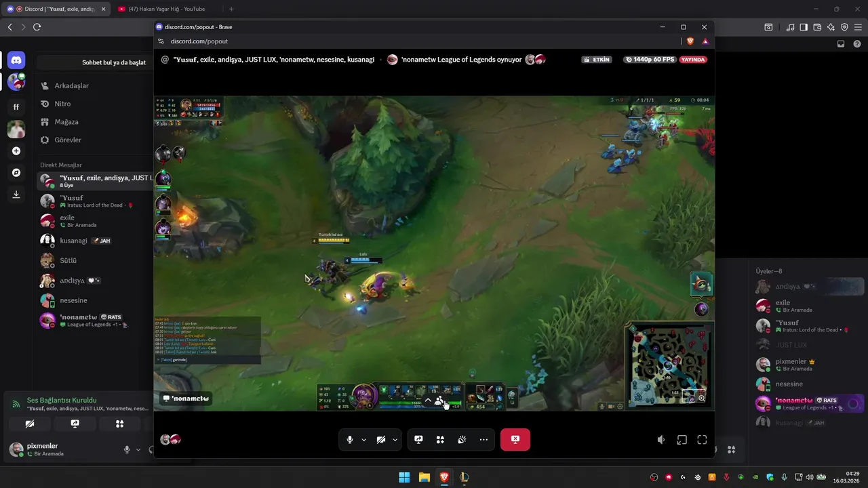Select 'nonametw in members list

[x=809, y=404]
